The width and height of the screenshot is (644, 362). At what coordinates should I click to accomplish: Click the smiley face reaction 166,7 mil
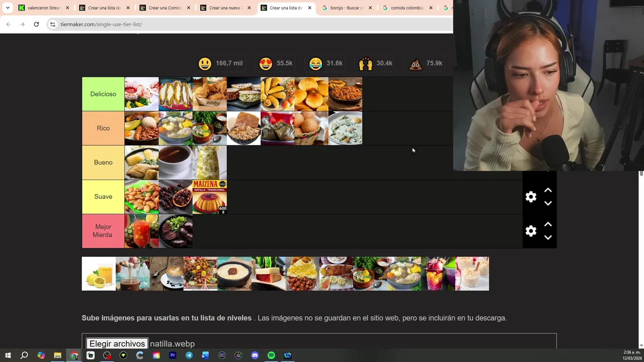(220, 63)
